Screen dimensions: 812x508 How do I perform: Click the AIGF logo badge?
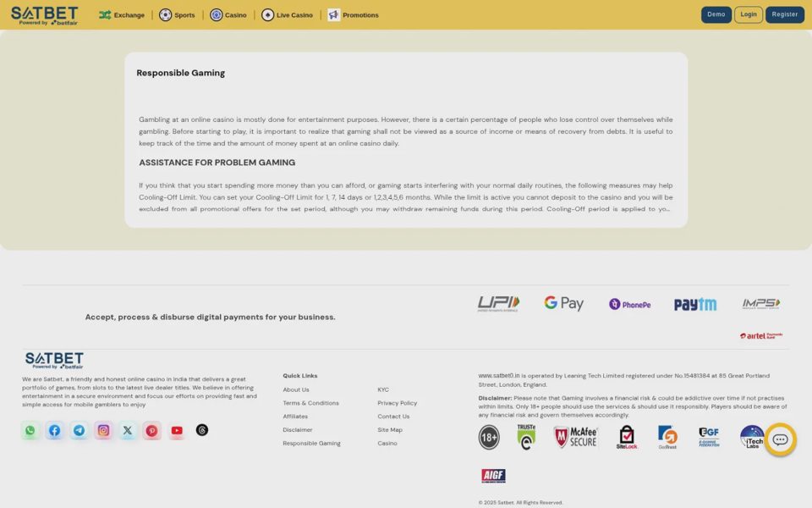pos(493,475)
